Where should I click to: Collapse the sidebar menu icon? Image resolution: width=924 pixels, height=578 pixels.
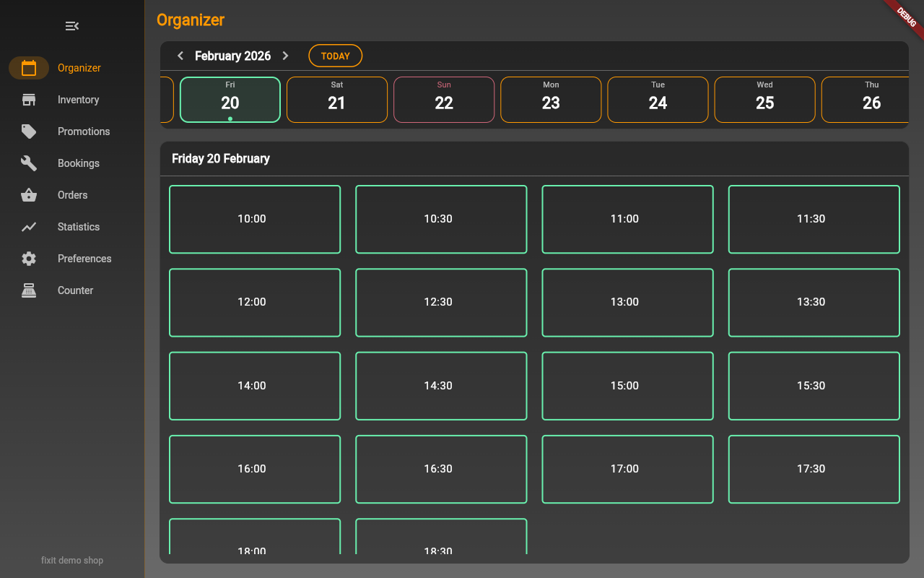click(x=72, y=26)
